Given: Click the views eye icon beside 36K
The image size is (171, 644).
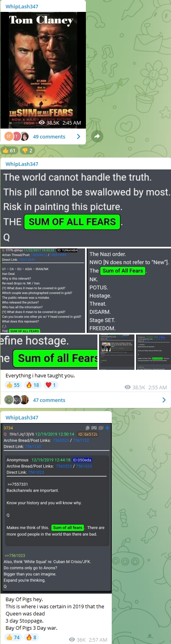Looking at the screenshot, I should click(72, 640).
